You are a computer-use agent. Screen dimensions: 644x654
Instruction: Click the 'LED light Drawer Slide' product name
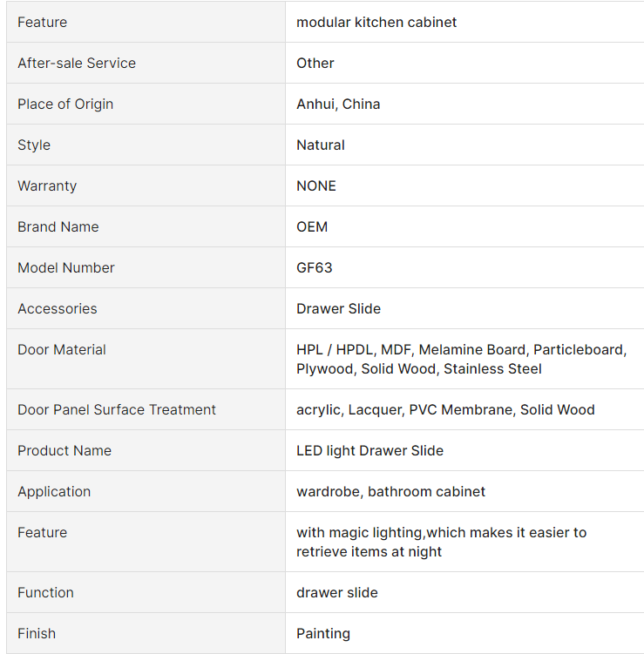point(369,450)
